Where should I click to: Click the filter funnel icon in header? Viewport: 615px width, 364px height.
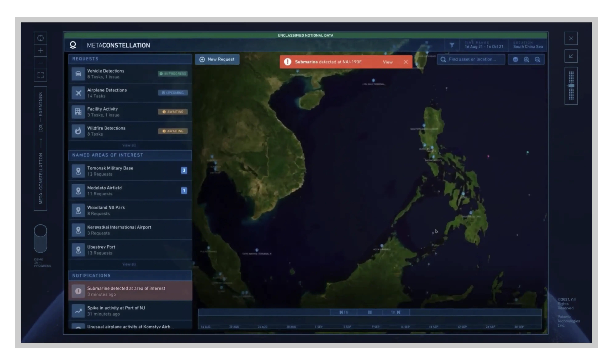click(452, 45)
